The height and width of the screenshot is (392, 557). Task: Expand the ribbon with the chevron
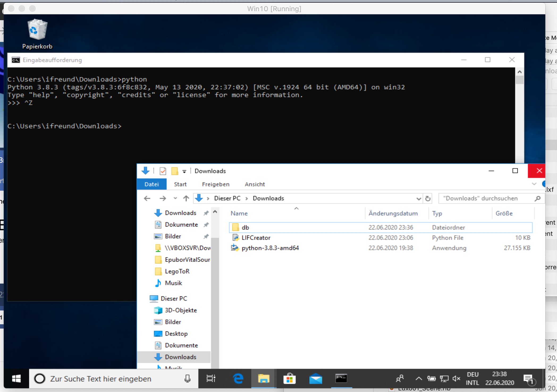pos(534,184)
